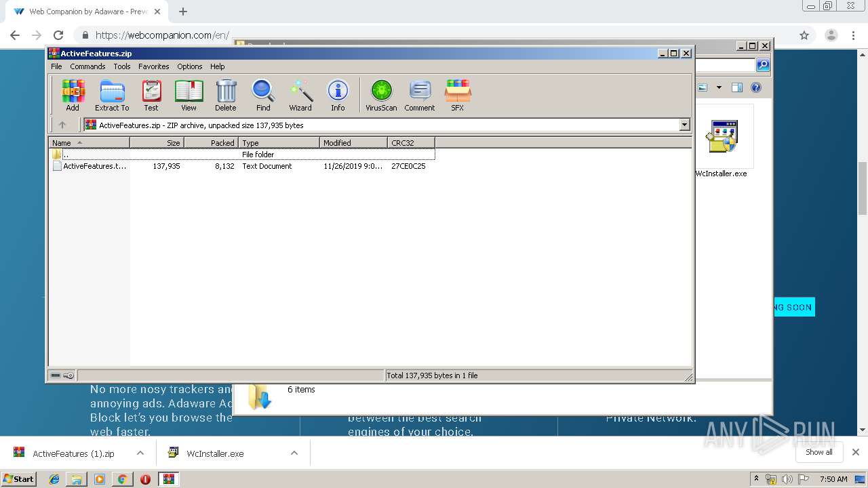Screen dimensions: 868x488
Task: Run VirusScan on the archive
Action: [x=381, y=95]
